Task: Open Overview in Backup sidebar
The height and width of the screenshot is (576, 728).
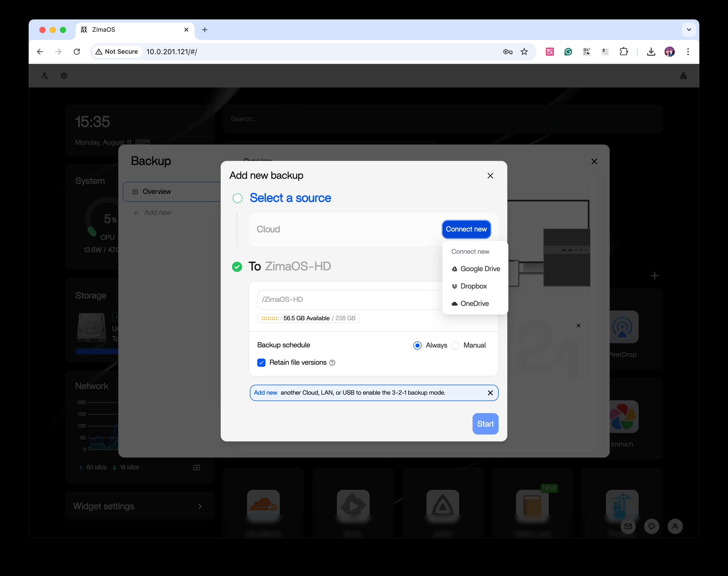Action: [172, 192]
